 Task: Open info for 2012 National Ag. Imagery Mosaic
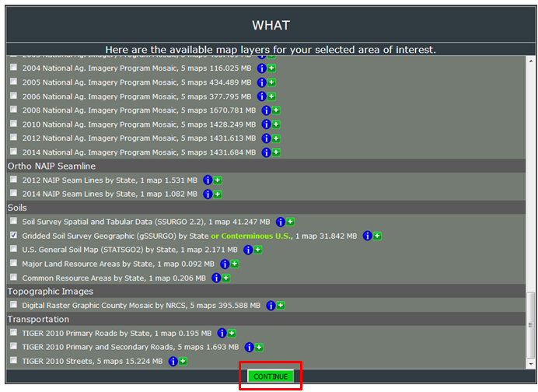point(266,138)
